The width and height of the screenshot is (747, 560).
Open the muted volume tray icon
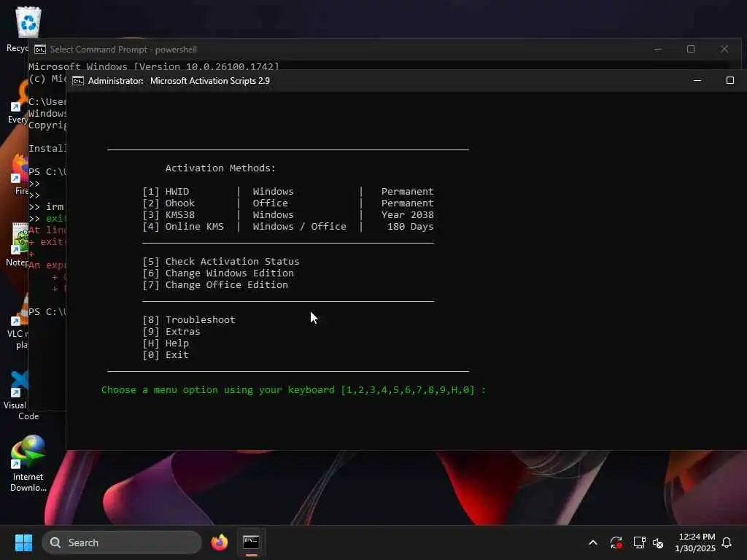pos(659,542)
